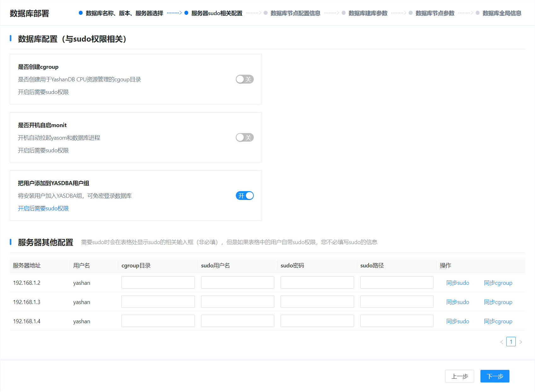Open the 数据库建库参数 step

(x=368, y=13)
